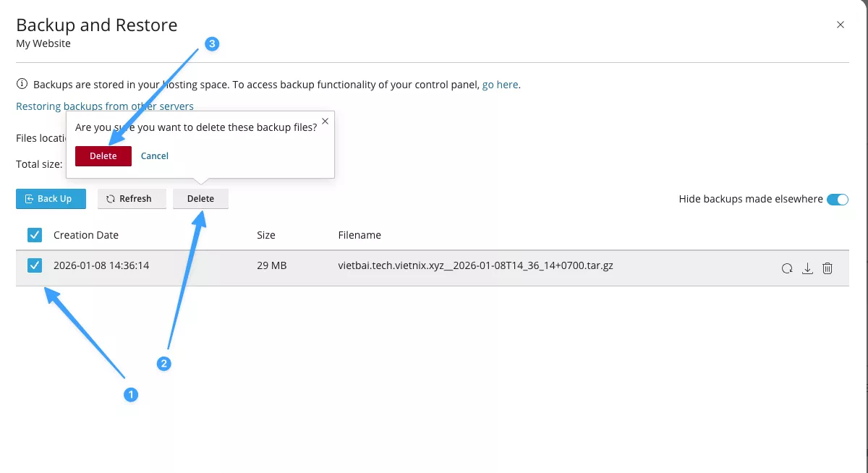Click the download icon for the backup file
The height and width of the screenshot is (473, 868).
tap(807, 268)
